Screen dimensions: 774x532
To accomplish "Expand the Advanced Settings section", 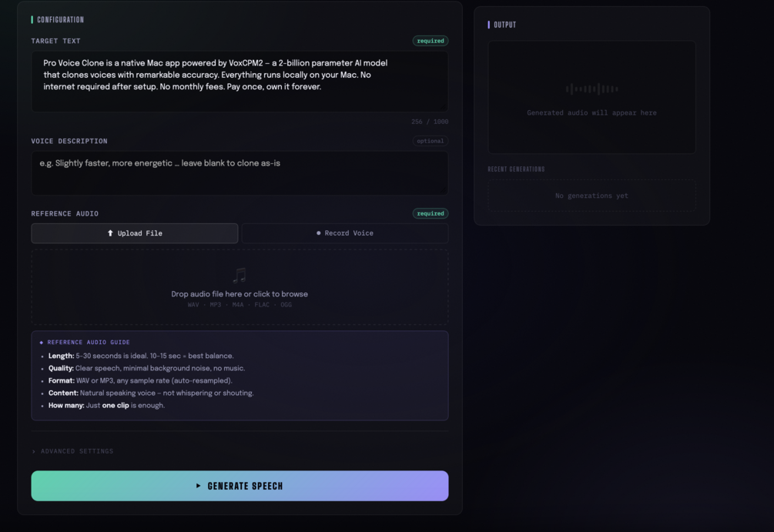I will click(72, 451).
